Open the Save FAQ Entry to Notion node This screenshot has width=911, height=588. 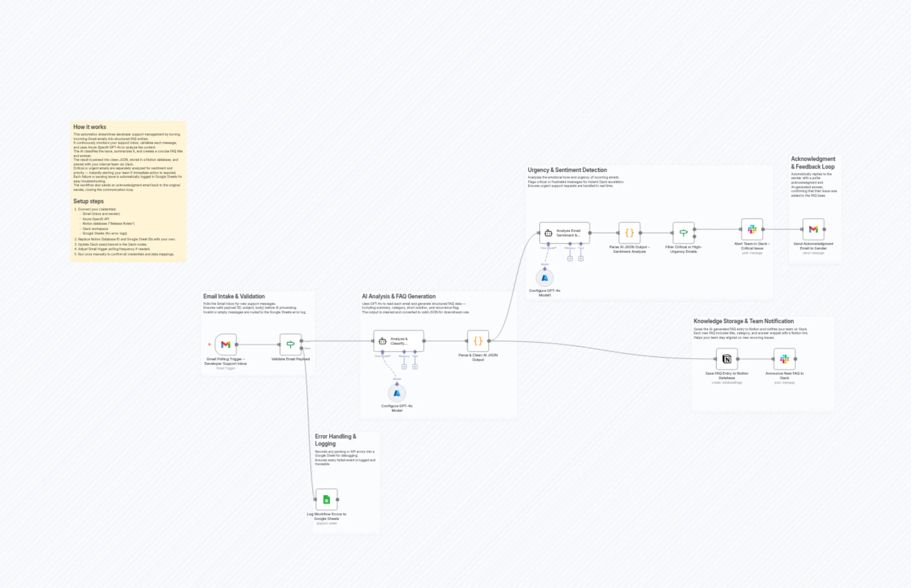726,359
